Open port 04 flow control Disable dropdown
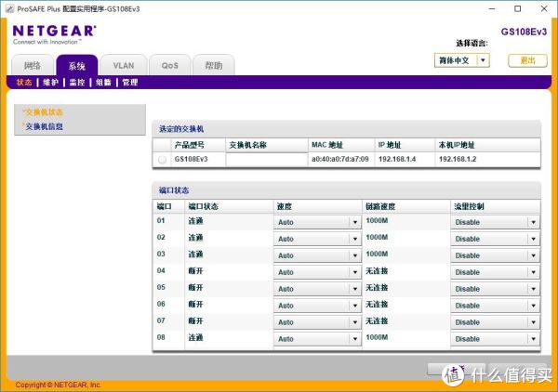The image size is (558, 392). 495,272
